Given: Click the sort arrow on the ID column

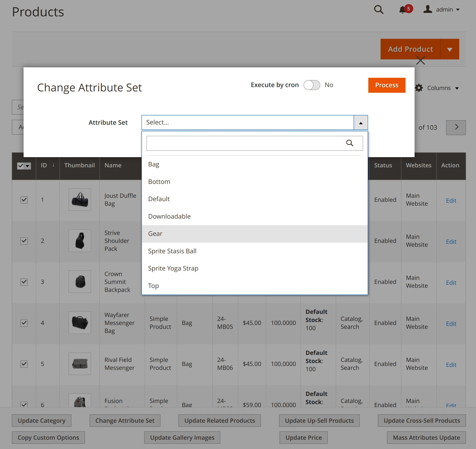Looking at the screenshot, I should click(x=53, y=165).
